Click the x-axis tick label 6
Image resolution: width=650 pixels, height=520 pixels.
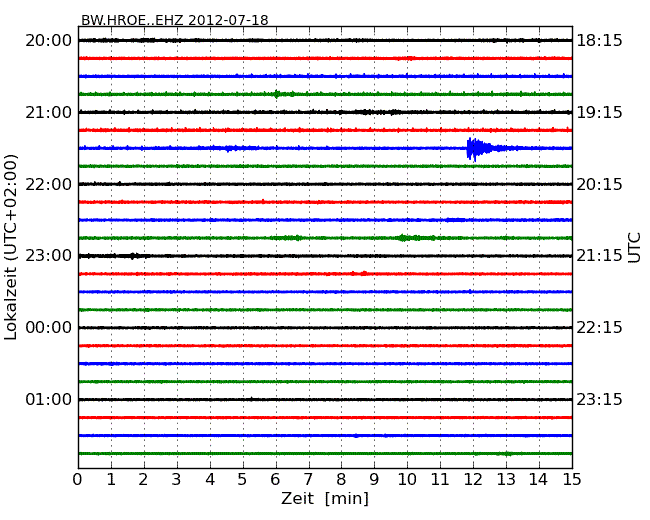(x=275, y=480)
